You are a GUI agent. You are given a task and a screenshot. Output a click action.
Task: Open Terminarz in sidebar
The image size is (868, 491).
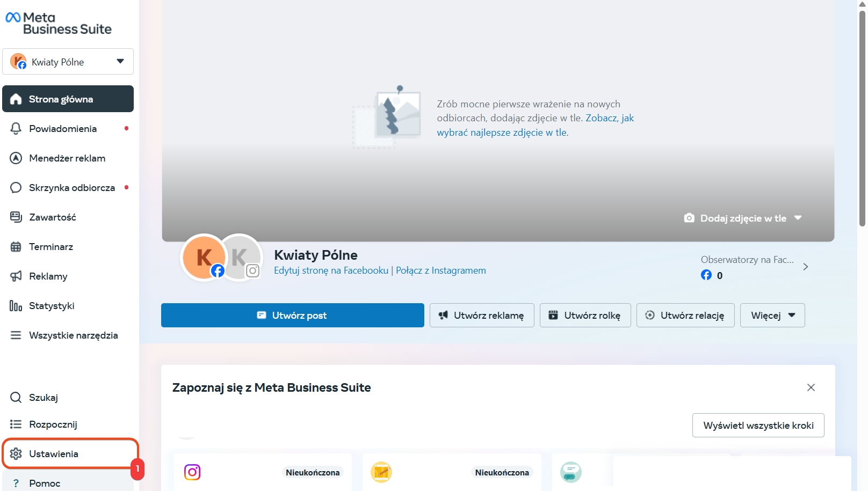tap(68, 246)
